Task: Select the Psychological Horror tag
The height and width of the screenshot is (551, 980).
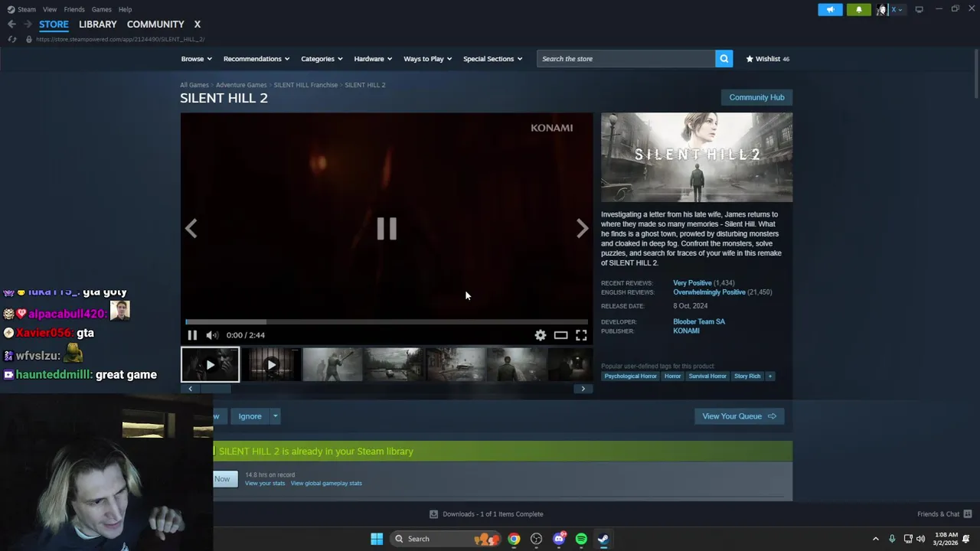Action: point(630,376)
